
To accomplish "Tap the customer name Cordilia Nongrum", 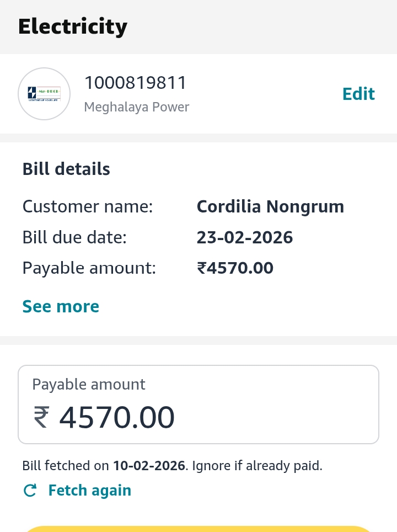I will [x=270, y=206].
